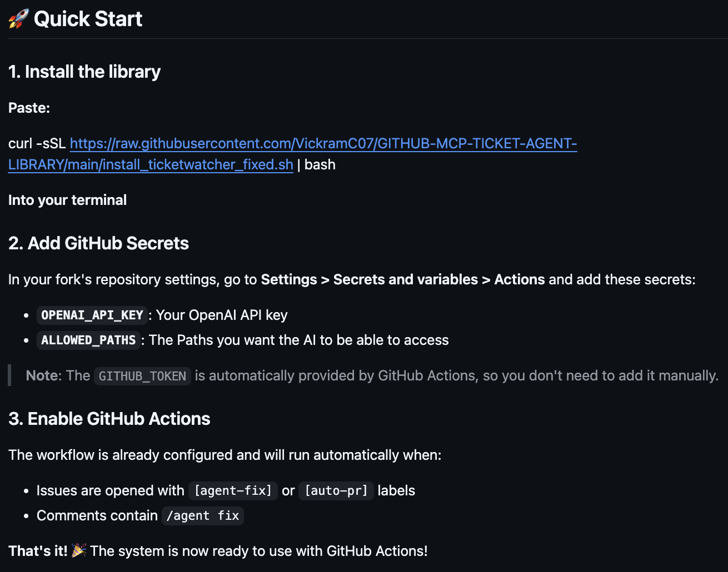
Task: Click the [agent-fix] label code tag
Action: click(233, 491)
